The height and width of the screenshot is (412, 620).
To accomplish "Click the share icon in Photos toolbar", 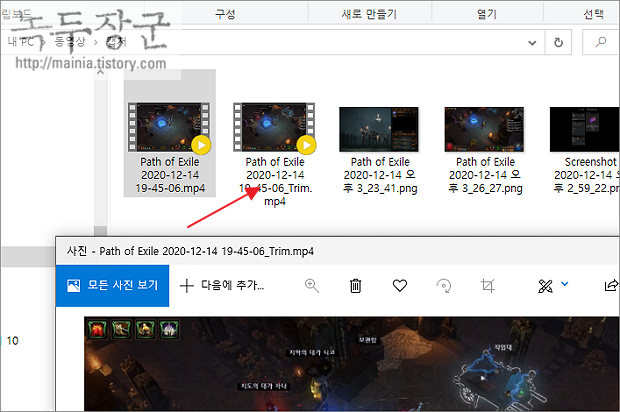I will (611, 285).
